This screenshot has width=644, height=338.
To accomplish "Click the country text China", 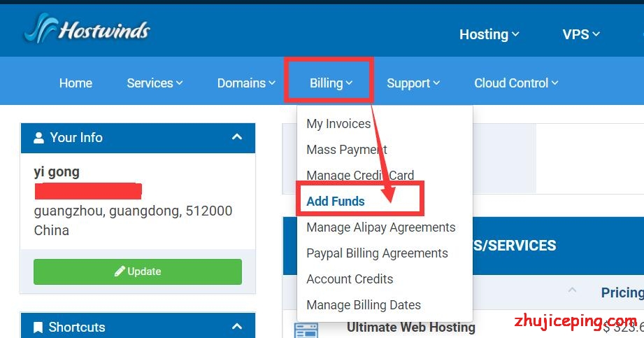I will 51,230.
